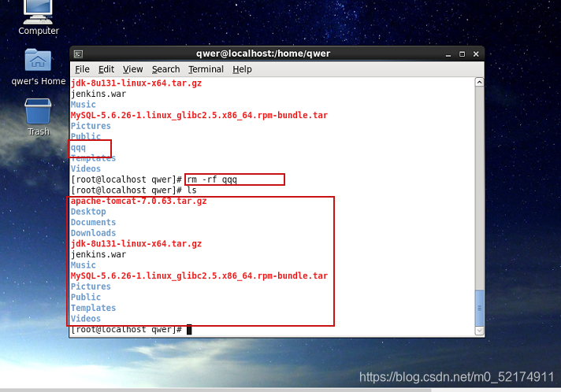This screenshot has height=392, width=561.
Task: Open the View menu
Action: coord(132,69)
